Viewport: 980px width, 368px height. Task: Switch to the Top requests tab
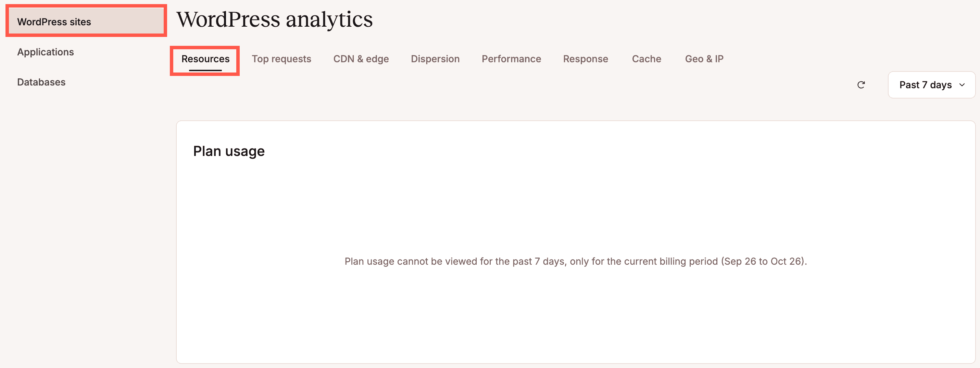point(281,58)
